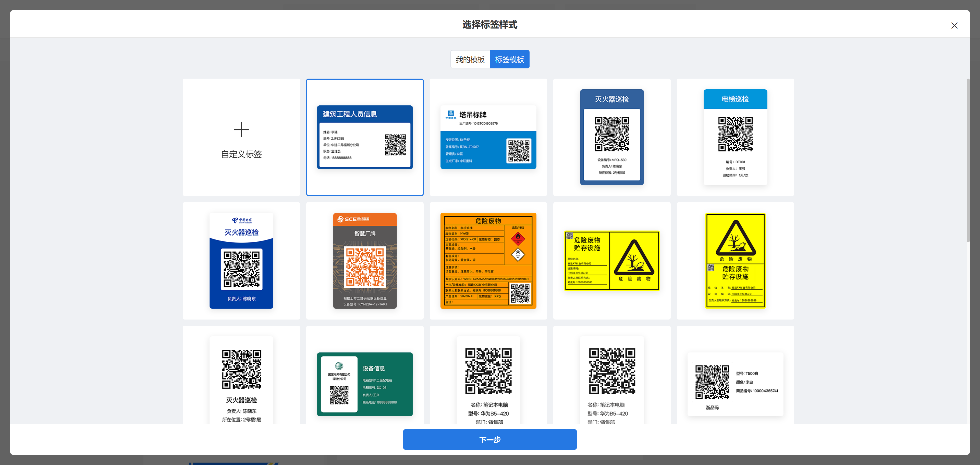Viewport: 980px width, 465px height.
Task: Click the QR code in 电梯巡检 template
Action: coord(735,134)
